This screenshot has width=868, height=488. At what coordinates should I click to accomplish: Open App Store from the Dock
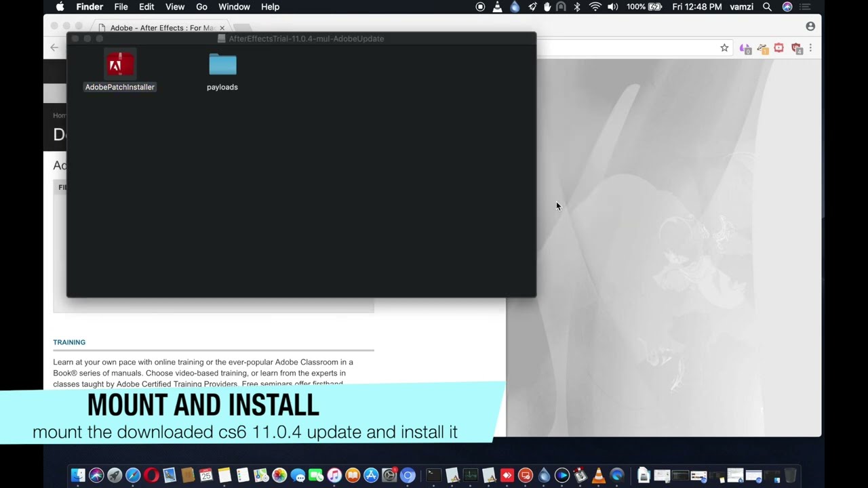tap(371, 476)
